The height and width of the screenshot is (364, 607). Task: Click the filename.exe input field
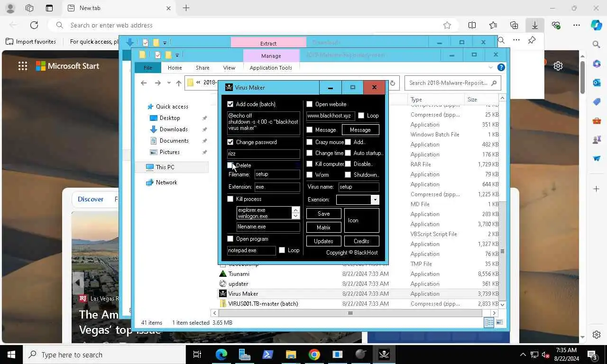click(268, 227)
